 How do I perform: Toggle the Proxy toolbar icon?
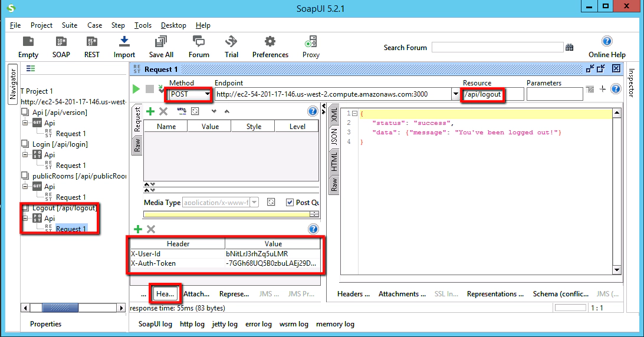[x=311, y=47]
